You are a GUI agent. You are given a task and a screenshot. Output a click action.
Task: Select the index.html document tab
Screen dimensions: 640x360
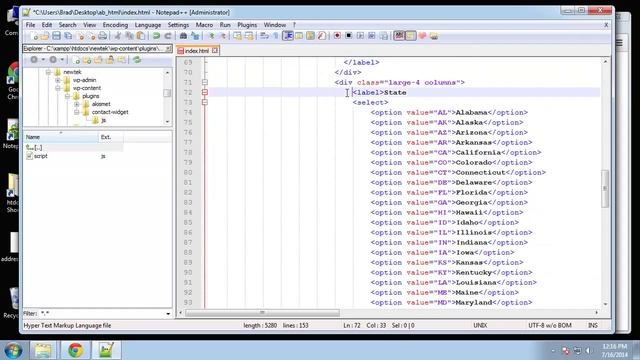pyautogui.click(x=197, y=51)
